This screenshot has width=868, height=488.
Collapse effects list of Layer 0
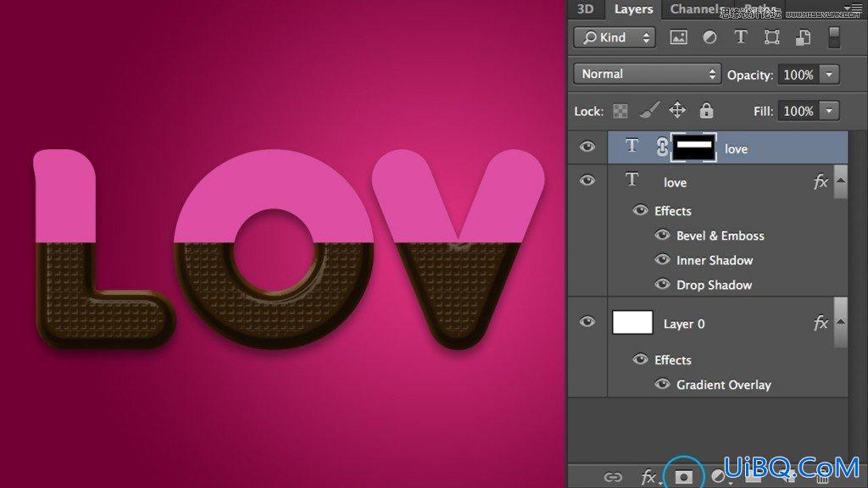point(841,322)
